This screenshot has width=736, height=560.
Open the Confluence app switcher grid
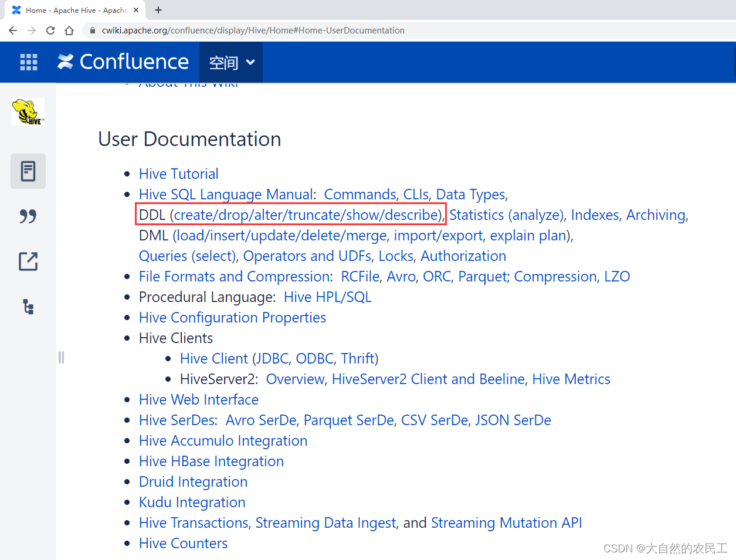pyautogui.click(x=29, y=62)
